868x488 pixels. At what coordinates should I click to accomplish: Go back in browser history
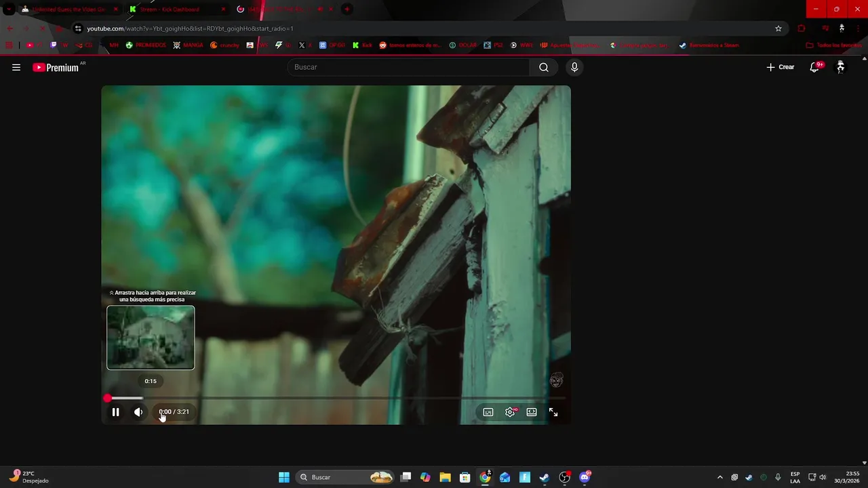click(9, 28)
